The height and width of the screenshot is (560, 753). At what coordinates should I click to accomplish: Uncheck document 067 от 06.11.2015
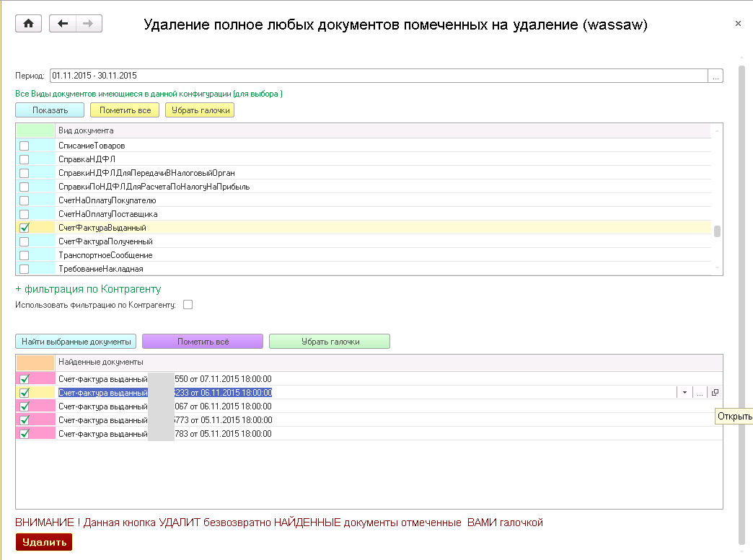24,406
